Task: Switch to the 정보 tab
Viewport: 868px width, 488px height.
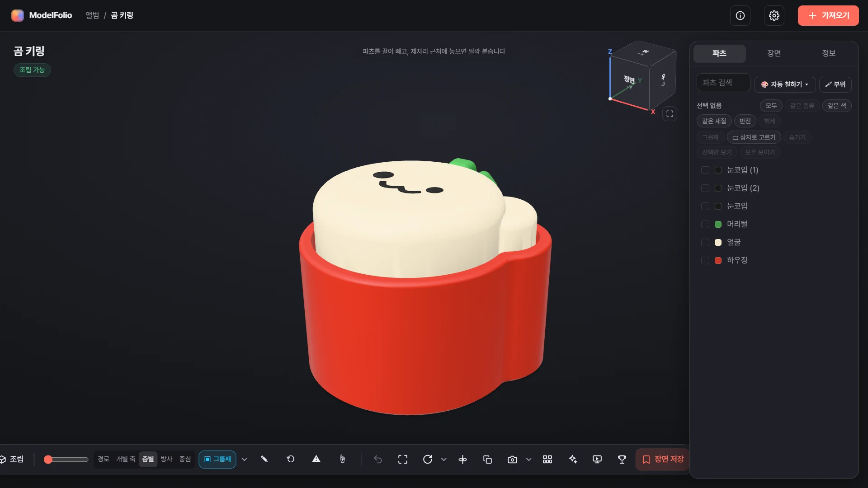Action: click(x=829, y=53)
